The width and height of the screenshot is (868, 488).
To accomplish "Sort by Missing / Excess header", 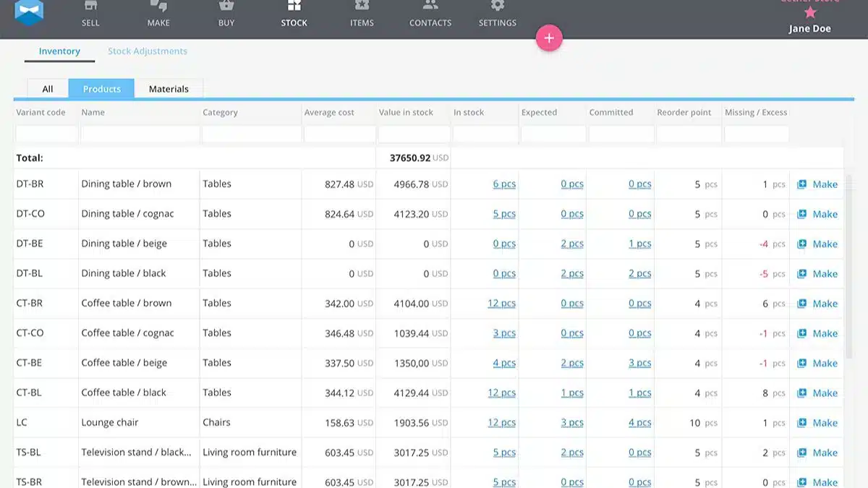I will tap(756, 112).
